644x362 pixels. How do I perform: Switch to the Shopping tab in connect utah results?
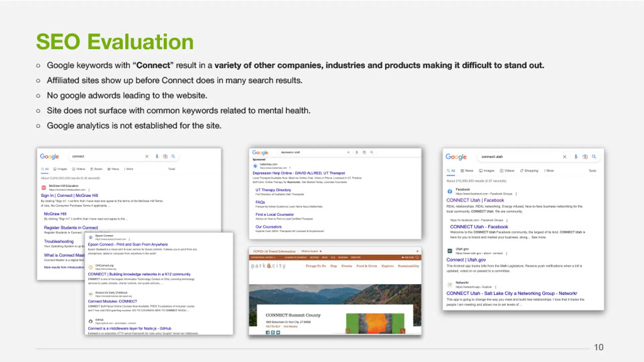pyautogui.click(x=529, y=171)
